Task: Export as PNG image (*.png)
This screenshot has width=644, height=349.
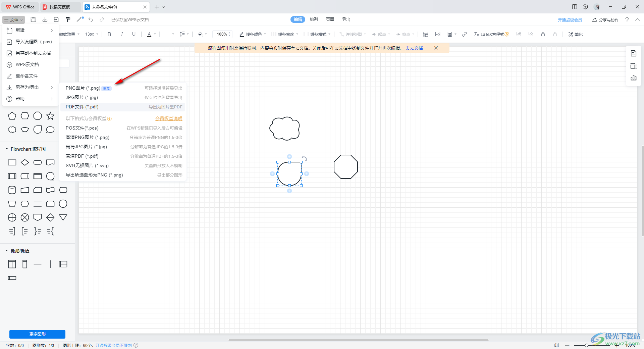Action: [x=123, y=88]
